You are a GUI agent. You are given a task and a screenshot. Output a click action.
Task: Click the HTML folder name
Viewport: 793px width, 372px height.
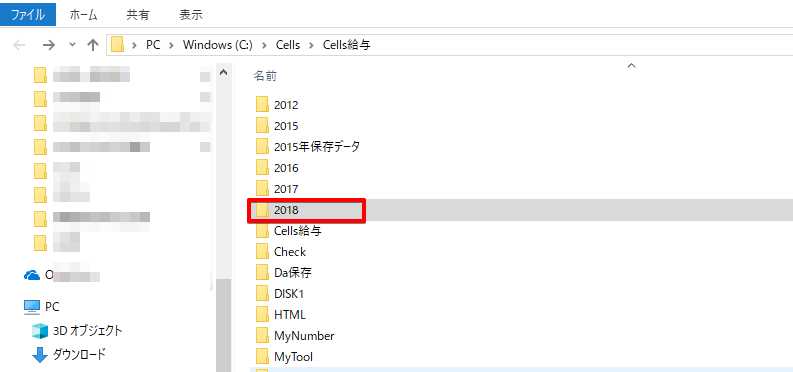(290, 314)
